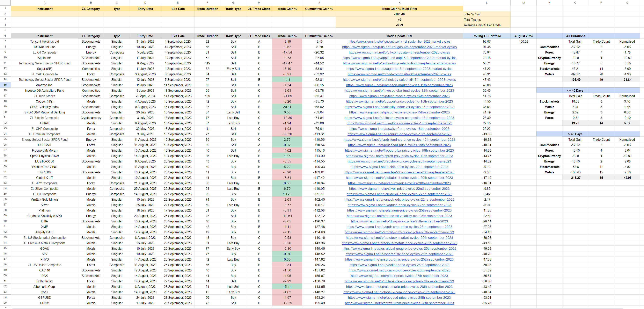Select the Albemarle Corp. instrument cell

click(45, 287)
